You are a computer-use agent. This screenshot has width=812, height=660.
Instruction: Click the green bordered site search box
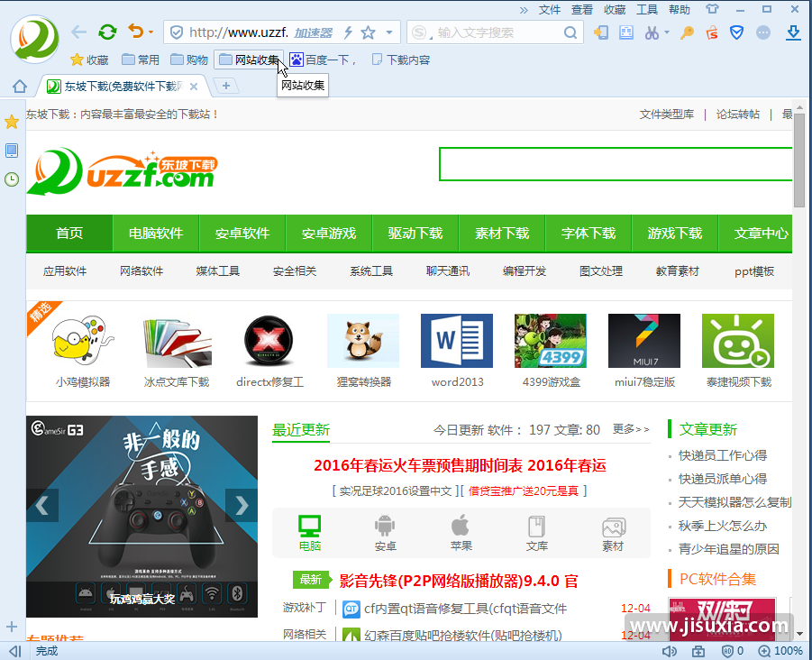click(616, 164)
